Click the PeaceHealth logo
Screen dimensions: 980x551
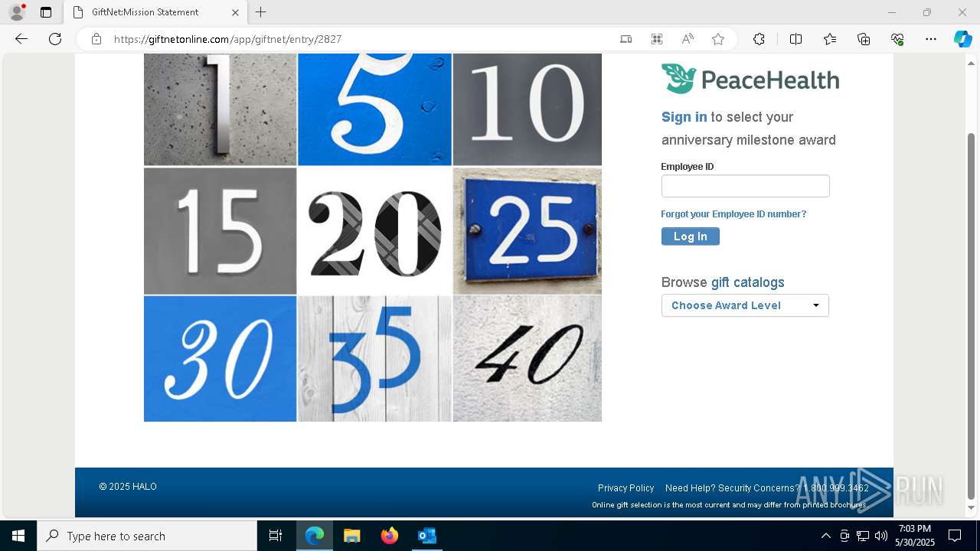750,79
